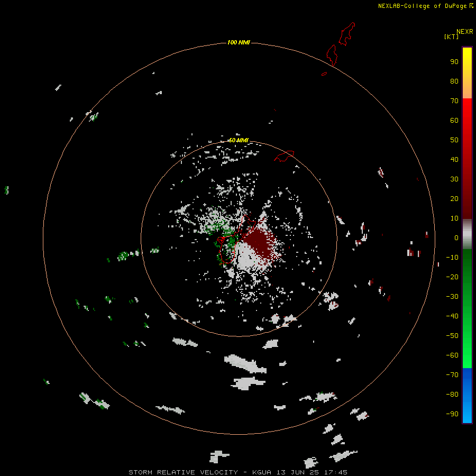
Task: Click the 10 value on the velocity scale
Action: [x=454, y=218]
